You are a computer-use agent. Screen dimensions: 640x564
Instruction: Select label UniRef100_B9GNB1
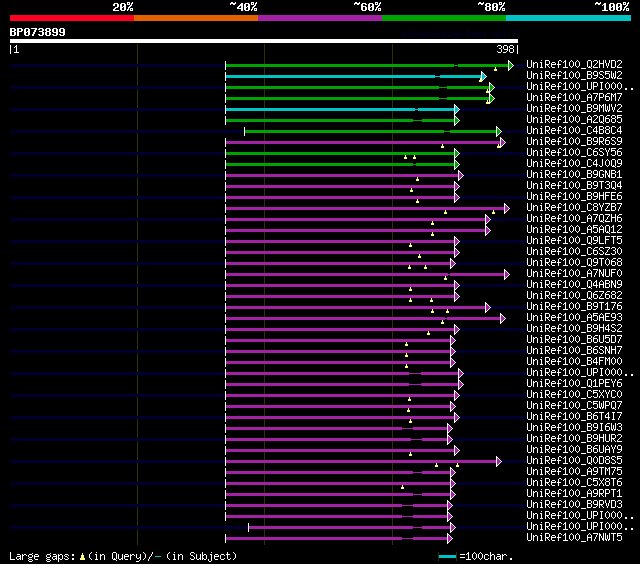(x=574, y=174)
